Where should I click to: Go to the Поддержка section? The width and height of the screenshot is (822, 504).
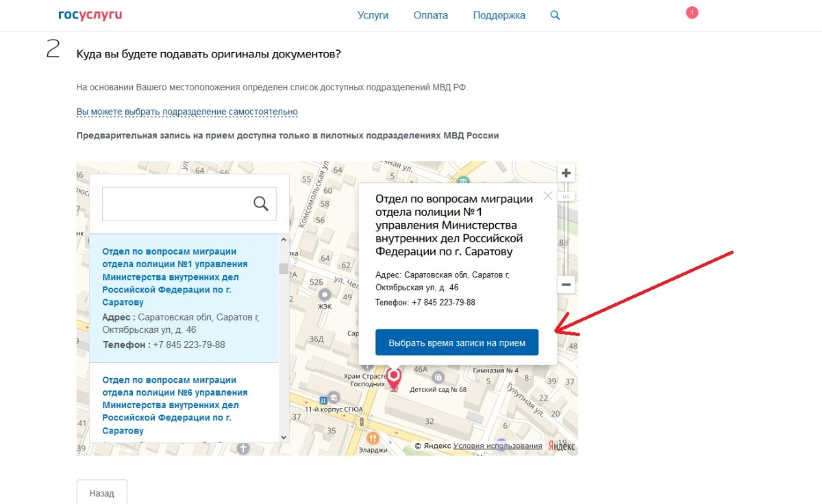click(x=499, y=15)
